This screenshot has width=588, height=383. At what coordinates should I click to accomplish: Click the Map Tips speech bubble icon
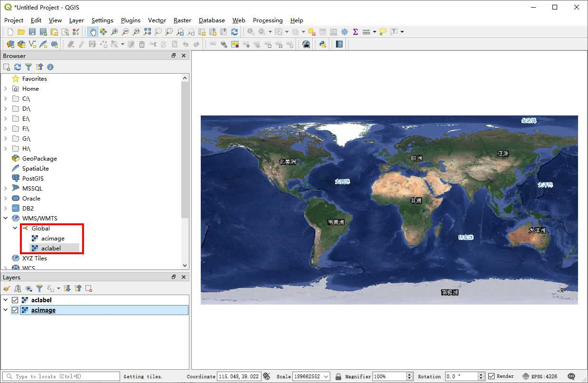(383, 32)
